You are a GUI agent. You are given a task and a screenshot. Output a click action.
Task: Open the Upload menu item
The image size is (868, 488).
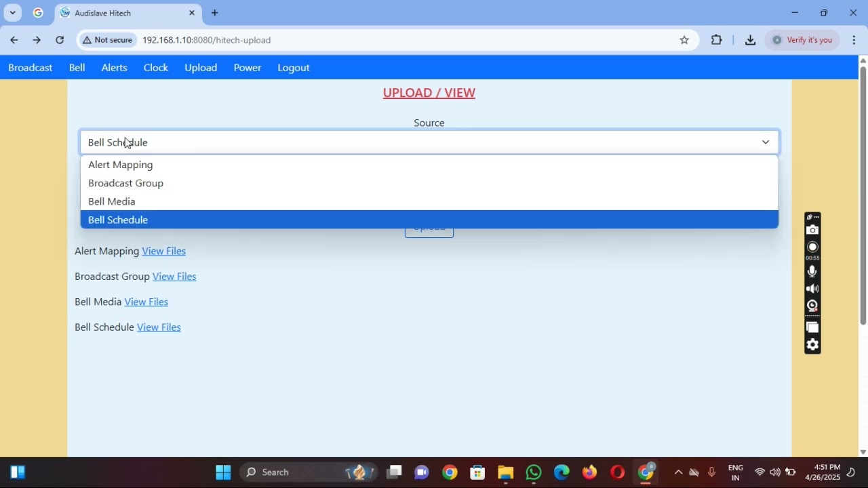[x=201, y=68]
